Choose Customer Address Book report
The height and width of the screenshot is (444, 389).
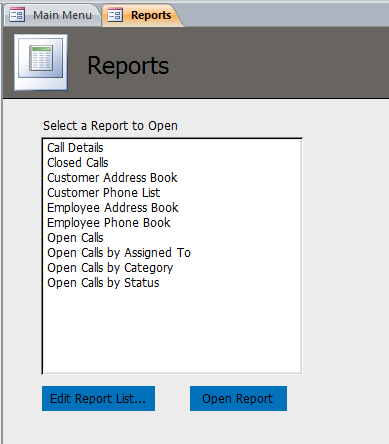click(x=172, y=178)
